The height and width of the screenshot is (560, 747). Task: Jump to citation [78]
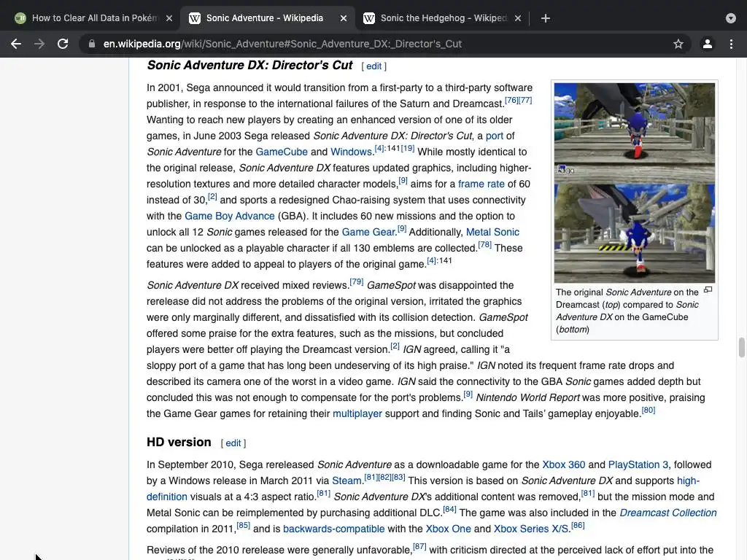484,244
